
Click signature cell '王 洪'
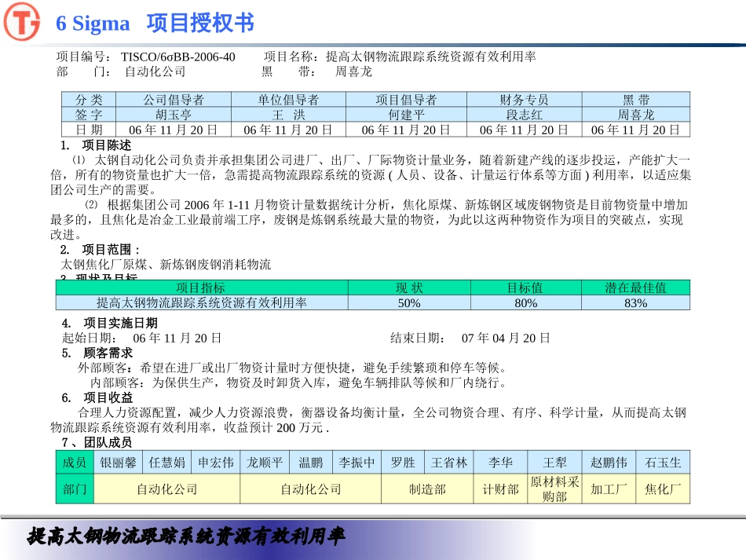pos(288,115)
